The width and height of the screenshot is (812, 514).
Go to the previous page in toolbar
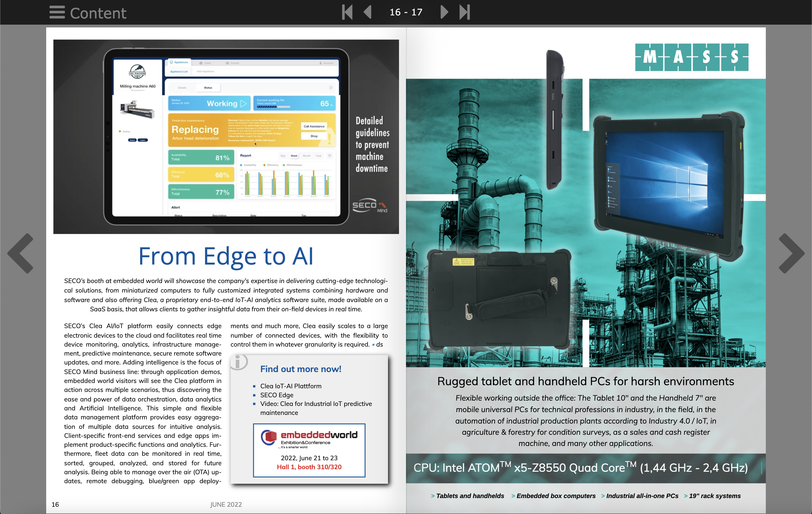click(368, 12)
